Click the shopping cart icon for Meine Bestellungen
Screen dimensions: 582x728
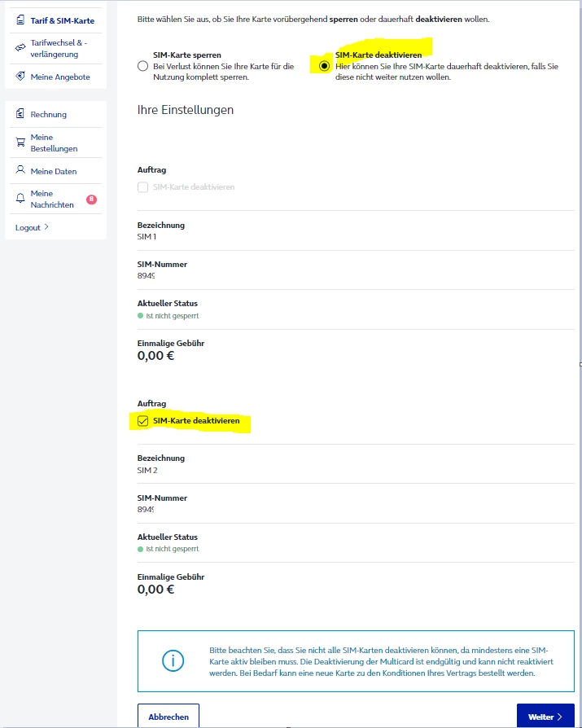pyautogui.click(x=20, y=143)
